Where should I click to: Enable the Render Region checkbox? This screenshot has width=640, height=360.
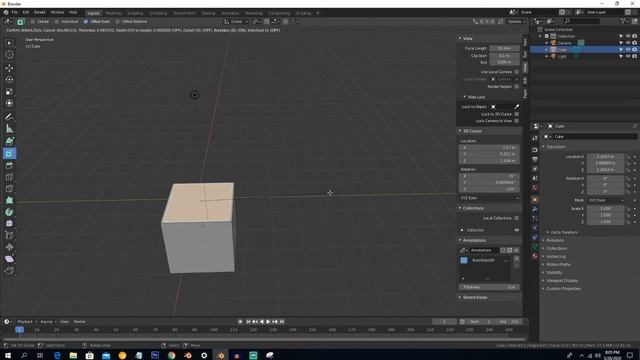[x=516, y=87]
